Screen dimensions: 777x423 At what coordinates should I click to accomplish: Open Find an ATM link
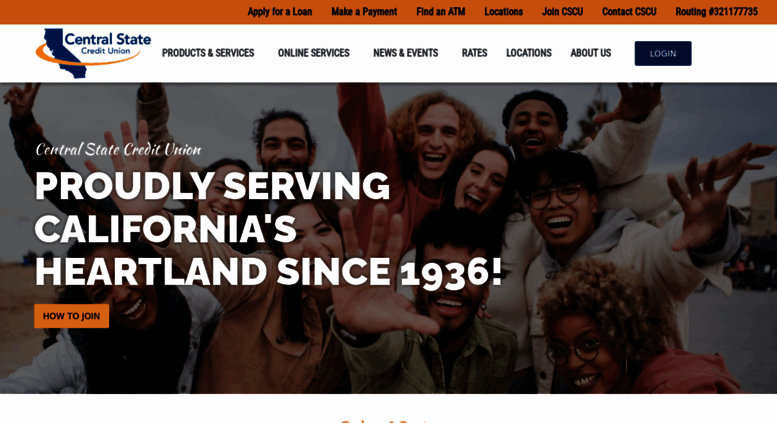coord(441,12)
